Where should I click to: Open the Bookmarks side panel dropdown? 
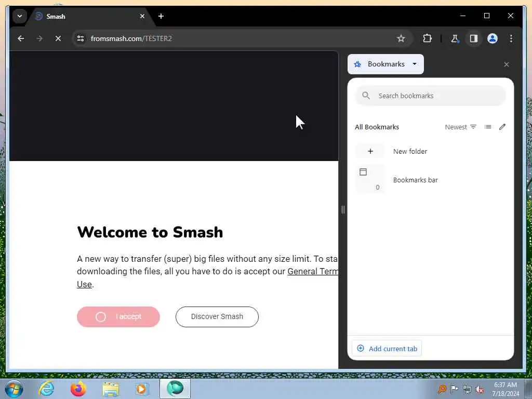[x=385, y=64]
